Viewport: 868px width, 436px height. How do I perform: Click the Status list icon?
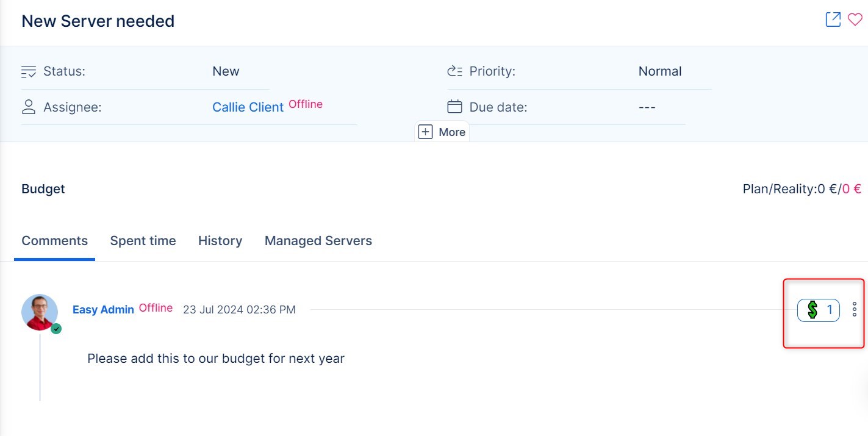(x=29, y=71)
